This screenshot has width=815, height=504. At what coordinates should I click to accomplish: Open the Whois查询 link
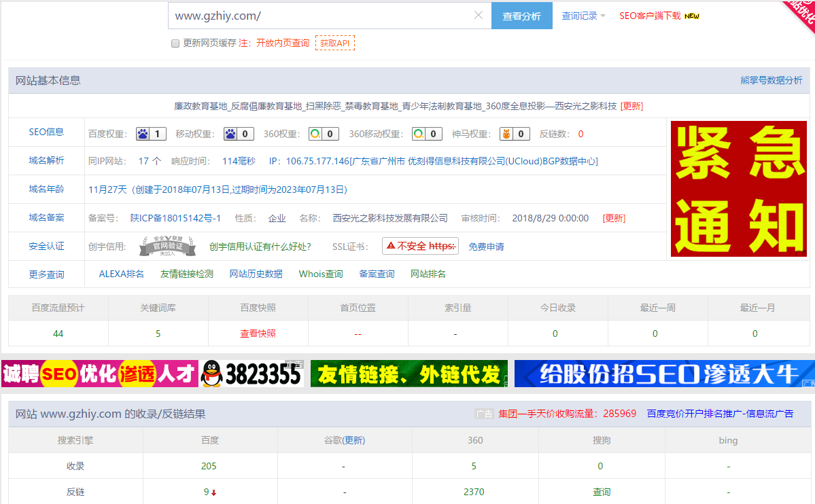[321, 274]
